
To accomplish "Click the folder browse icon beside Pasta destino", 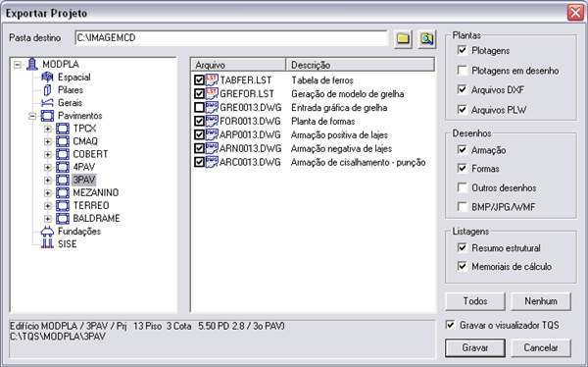I will click(x=403, y=38).
